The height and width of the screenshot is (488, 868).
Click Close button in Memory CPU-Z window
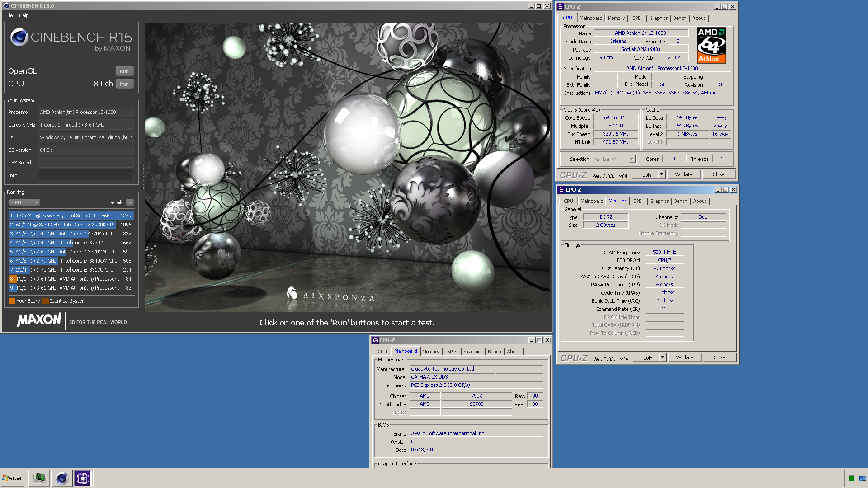tap(719, 358)
